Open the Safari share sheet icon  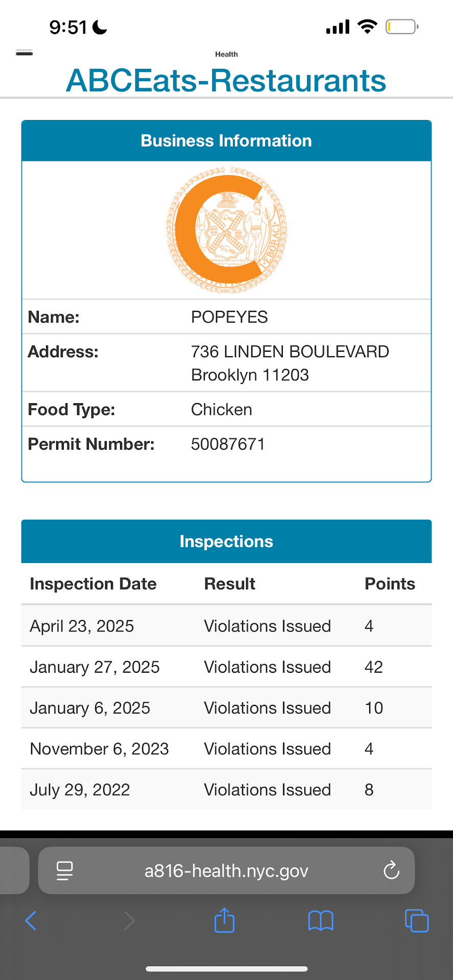pyautogui.click(x=224, y=920)
